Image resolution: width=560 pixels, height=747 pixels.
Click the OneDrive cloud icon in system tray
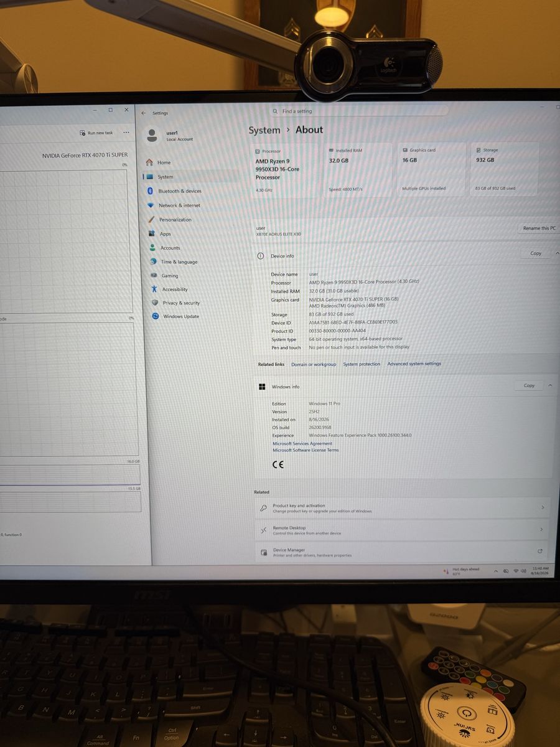click(x=506, y=571)
